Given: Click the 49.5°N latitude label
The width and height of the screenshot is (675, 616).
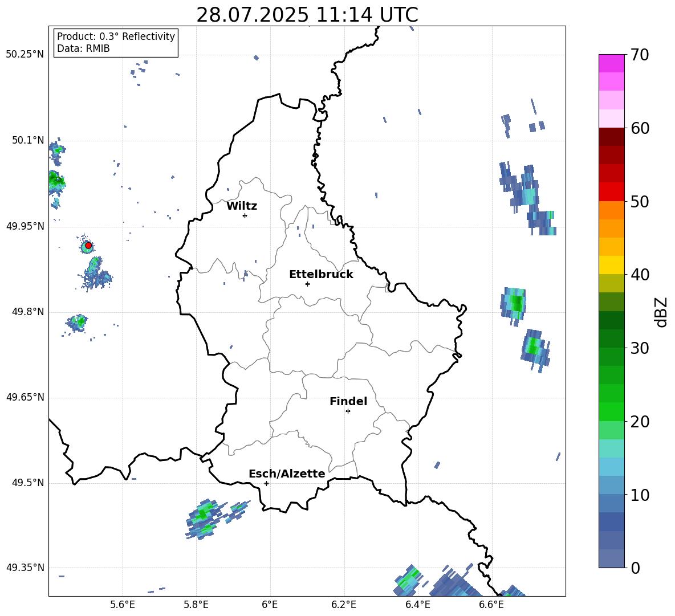Looking at the screenshot, I should point(29,483).
